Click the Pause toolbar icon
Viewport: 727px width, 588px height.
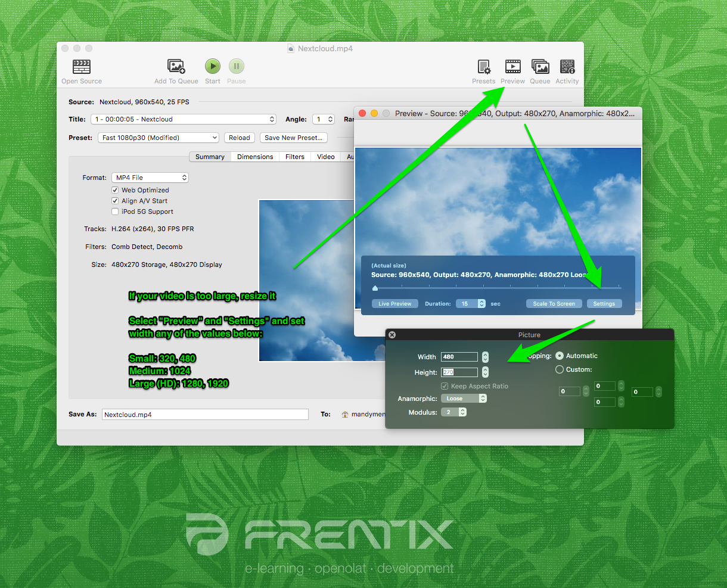237,67
